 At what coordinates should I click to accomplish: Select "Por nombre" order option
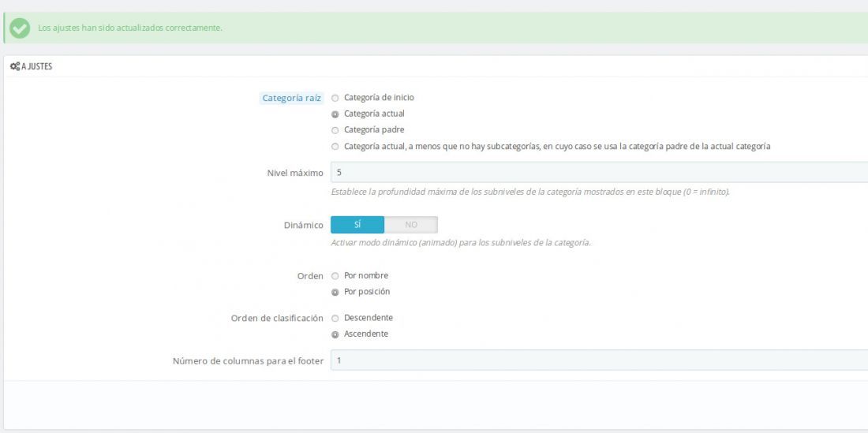(x=335, y=276)
